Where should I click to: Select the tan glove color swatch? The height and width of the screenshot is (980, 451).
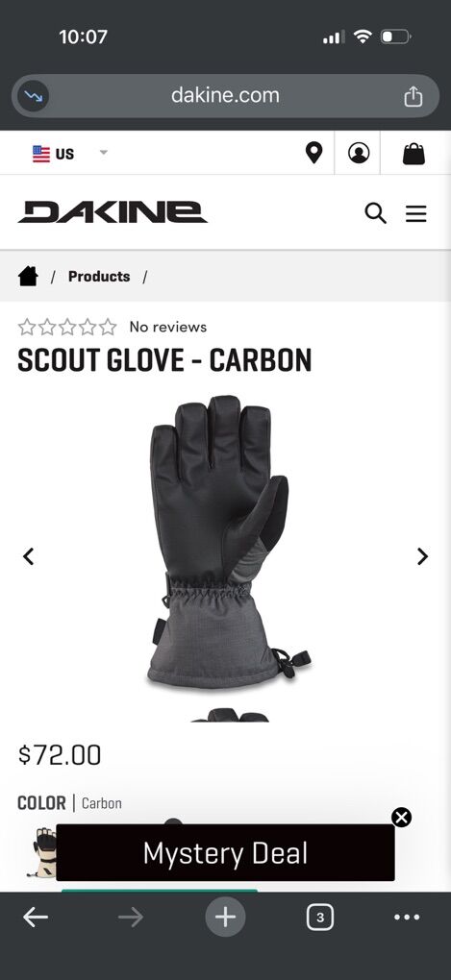42,852
